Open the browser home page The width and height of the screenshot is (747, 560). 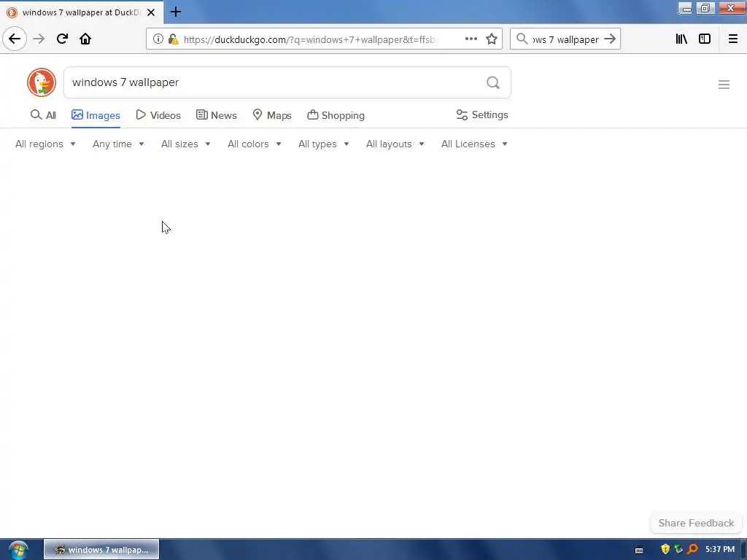[x=85, y=39]
